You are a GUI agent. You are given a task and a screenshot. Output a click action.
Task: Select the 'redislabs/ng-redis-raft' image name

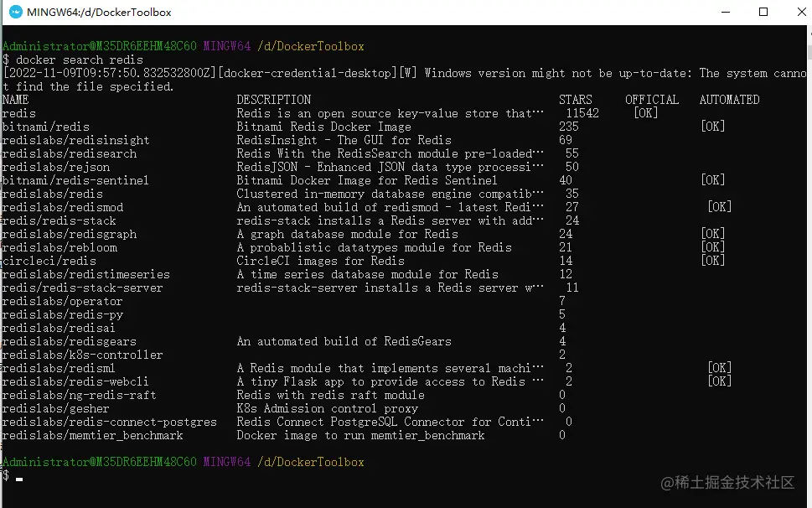pos(79,396)
